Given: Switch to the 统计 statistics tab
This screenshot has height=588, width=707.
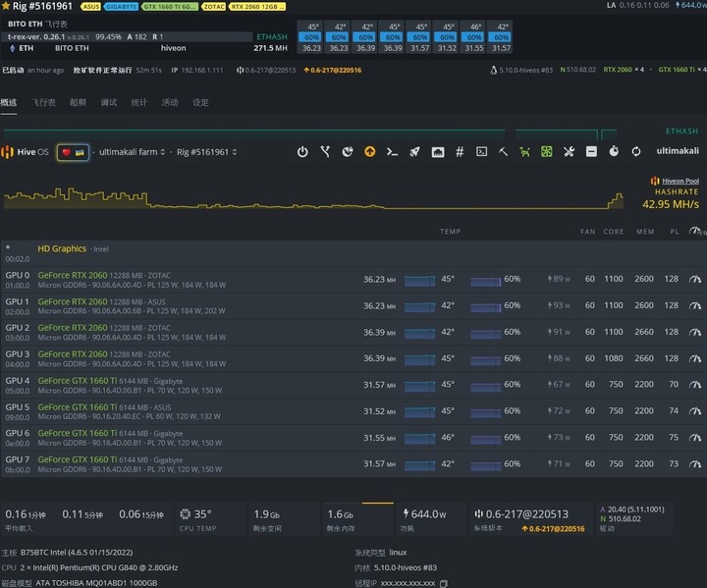Looking at the screenshot, I should pyautogui.click(x=139, y=102).
